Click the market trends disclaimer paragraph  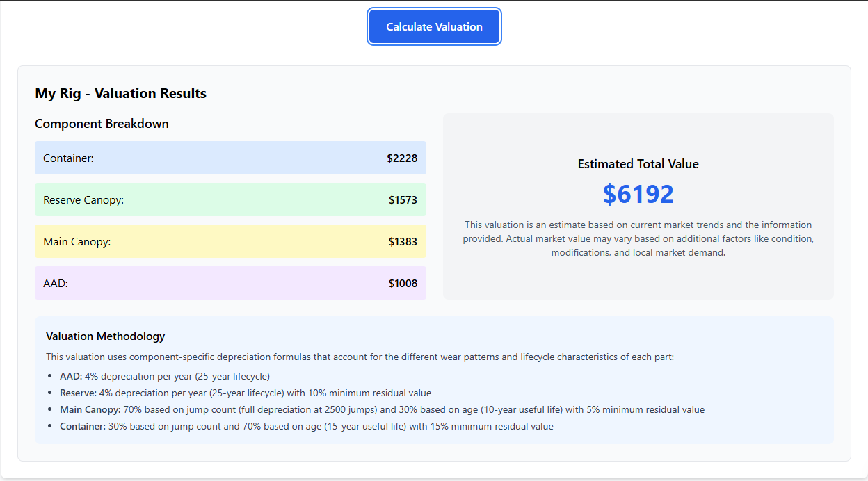pos(638,238)
